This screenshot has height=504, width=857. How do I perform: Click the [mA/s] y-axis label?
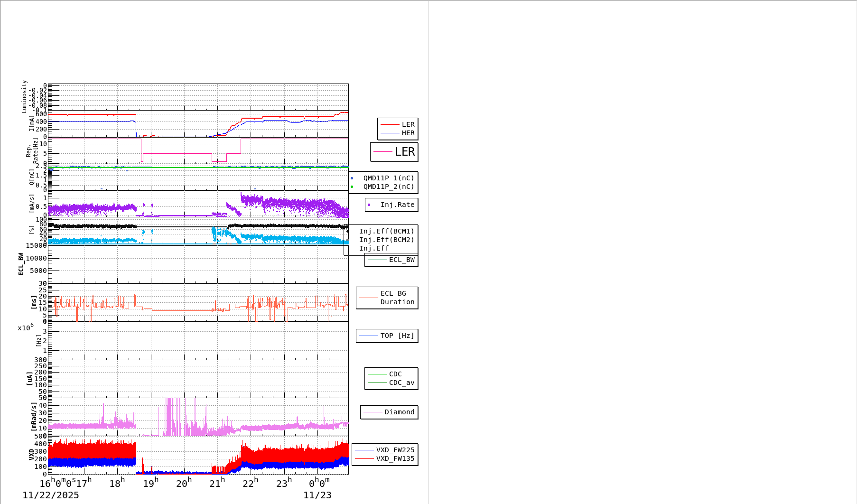(32, 204)
